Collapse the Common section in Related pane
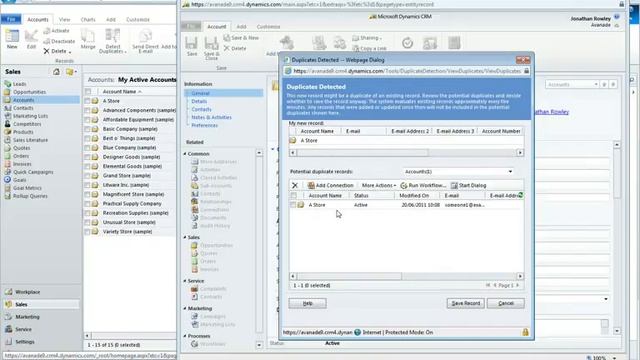 pyautogui.click(x=185, y=154)
